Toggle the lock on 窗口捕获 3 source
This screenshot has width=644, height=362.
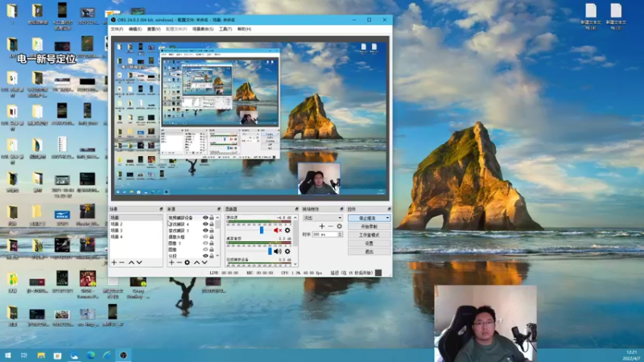(212, 231)
